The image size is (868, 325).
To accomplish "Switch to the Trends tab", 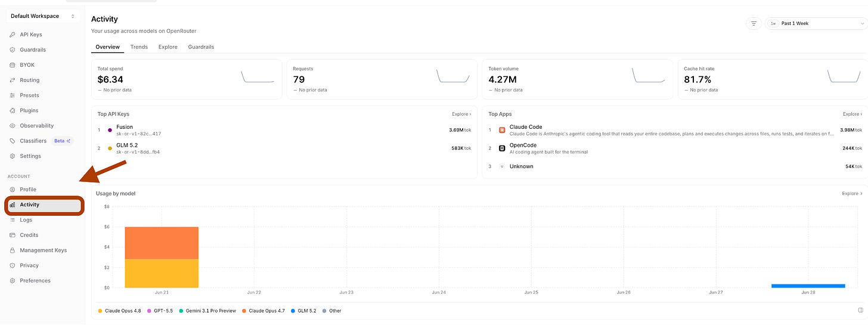I will pyautogui.click(x=139, y=47).
